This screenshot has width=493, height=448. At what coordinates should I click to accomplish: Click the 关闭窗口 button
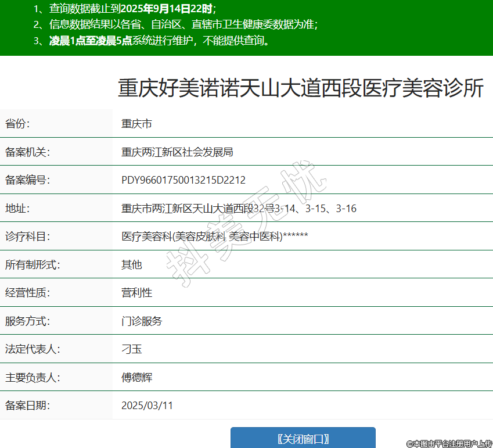[x=303, y=438]
